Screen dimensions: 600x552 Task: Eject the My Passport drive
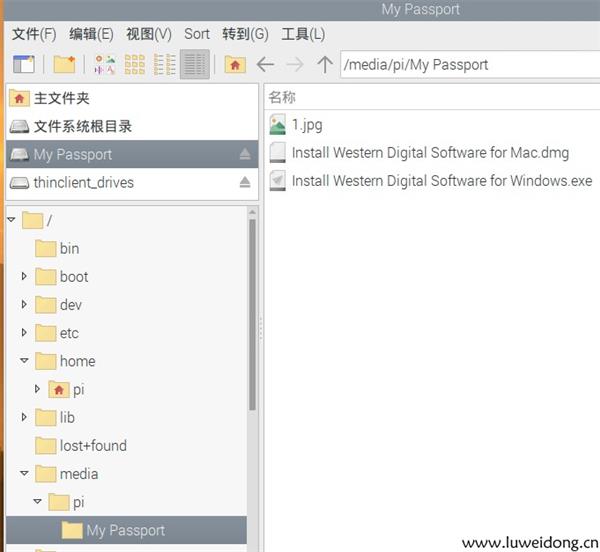pyautogui.click(x=245, y=154)
